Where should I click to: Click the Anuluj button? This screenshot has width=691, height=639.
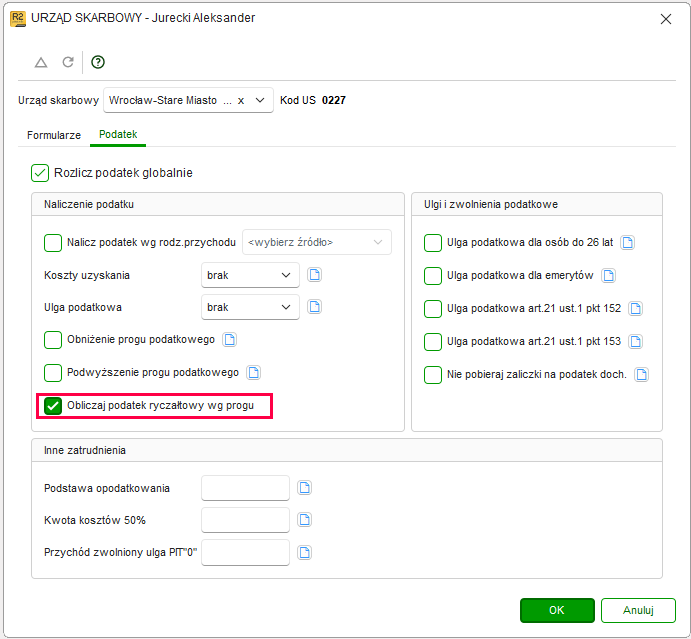(x=638, y=610)
